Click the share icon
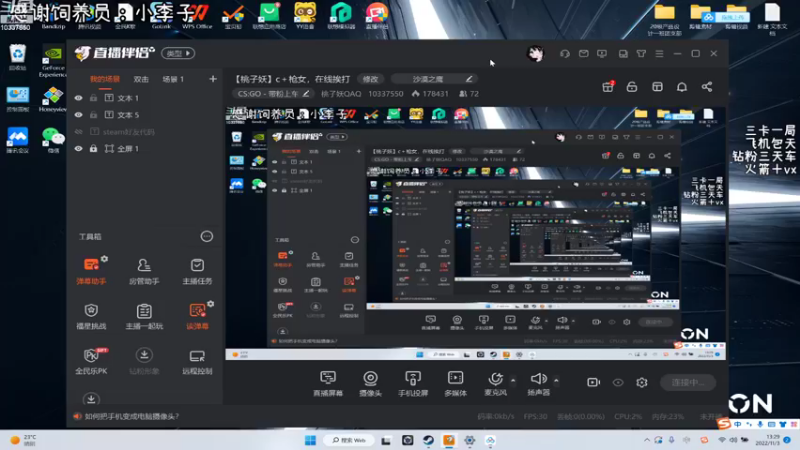The image size is (800, 450). pos(707,87)
